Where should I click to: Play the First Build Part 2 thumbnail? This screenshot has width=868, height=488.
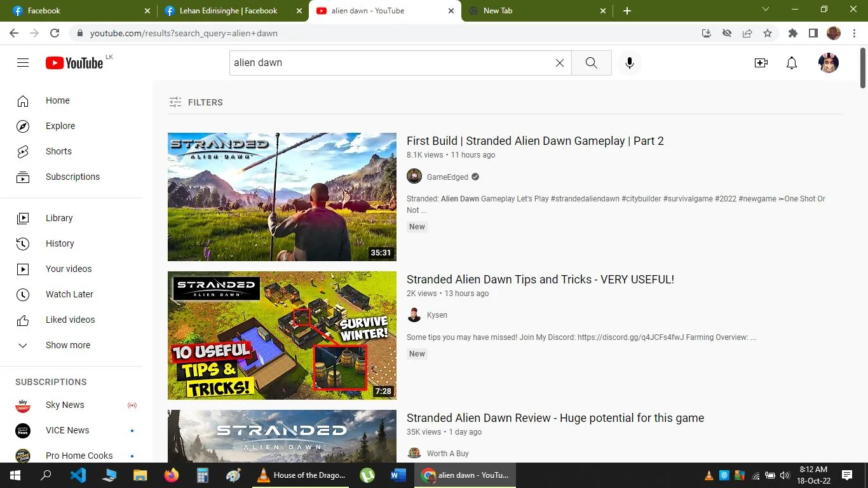pyautogui.click(x=282, y=197)
